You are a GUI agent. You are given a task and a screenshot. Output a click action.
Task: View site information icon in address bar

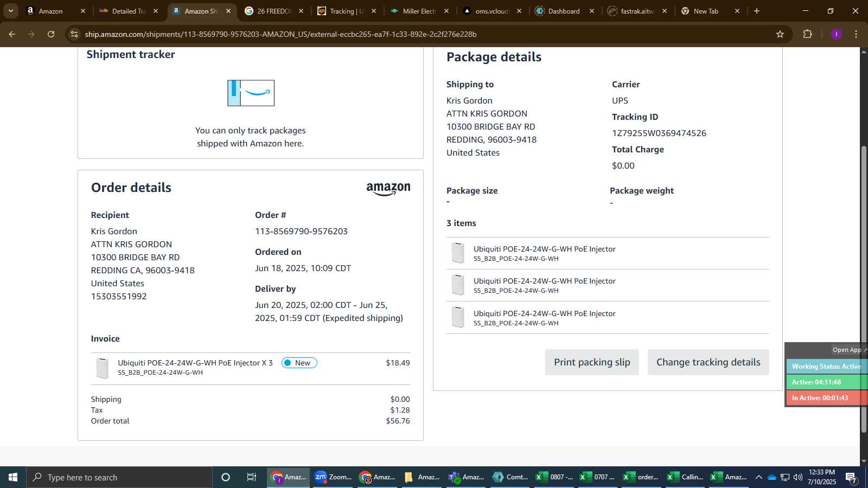74,34
